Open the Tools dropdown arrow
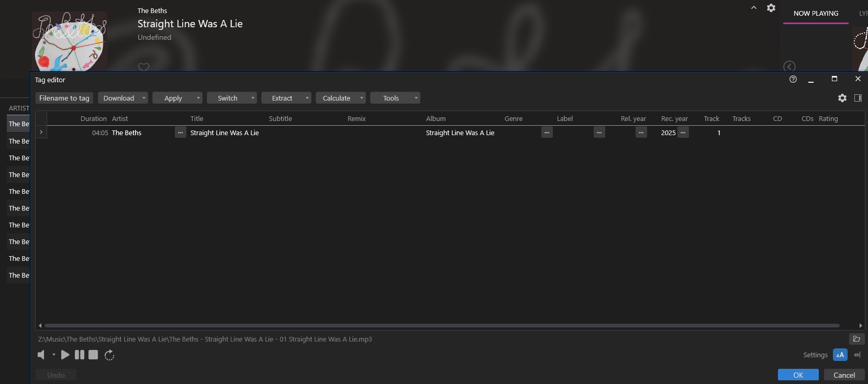The height and width of the screenshot is (384, 868). coord(416,98)
